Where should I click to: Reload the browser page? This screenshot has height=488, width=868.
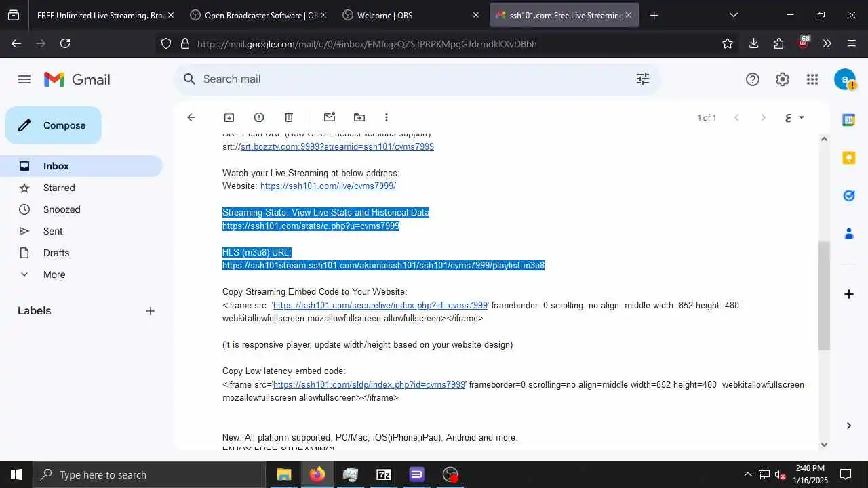coord(65,43)
